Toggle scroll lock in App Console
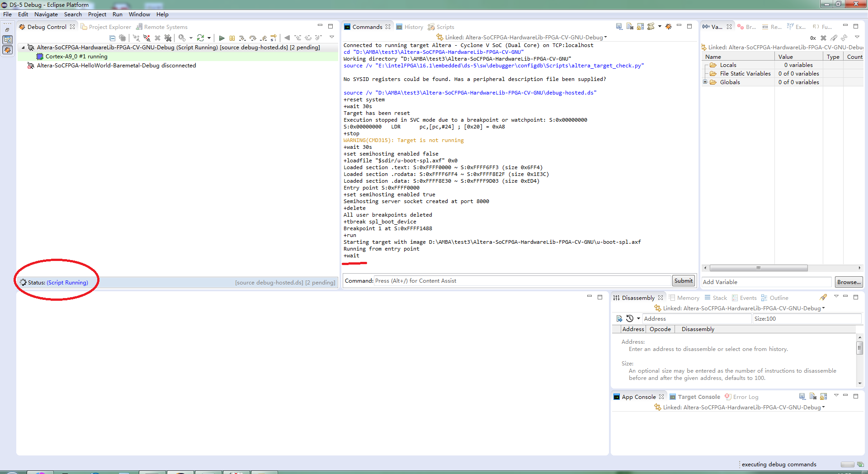The width and height of the screenshot is (868, 474). click(x=824, y=397)
